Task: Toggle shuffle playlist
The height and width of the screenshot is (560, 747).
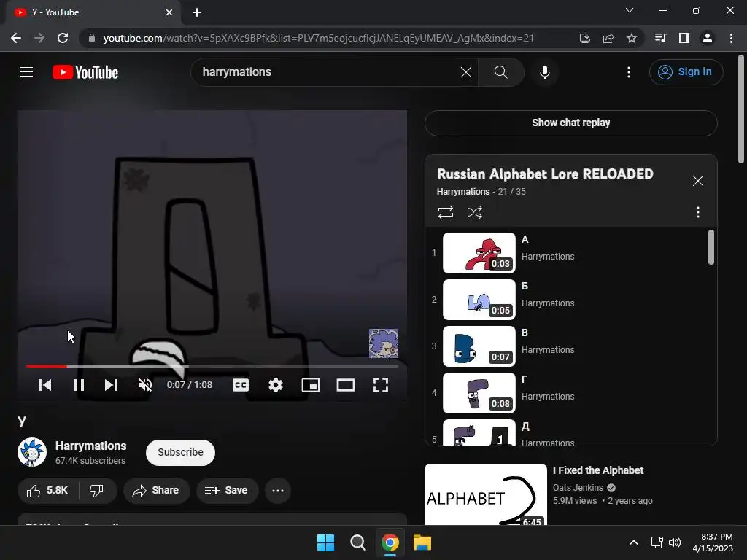Action: [x=474, y=212]
